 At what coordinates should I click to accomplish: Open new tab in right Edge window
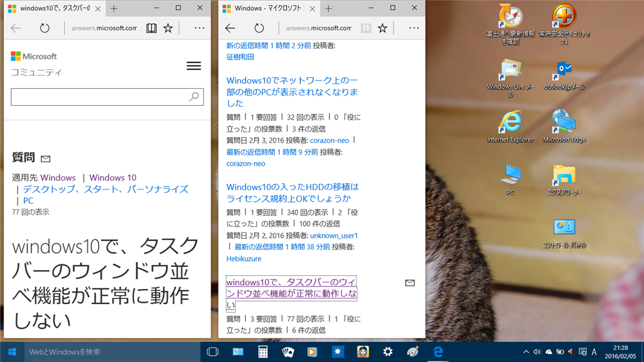(328, 8)
